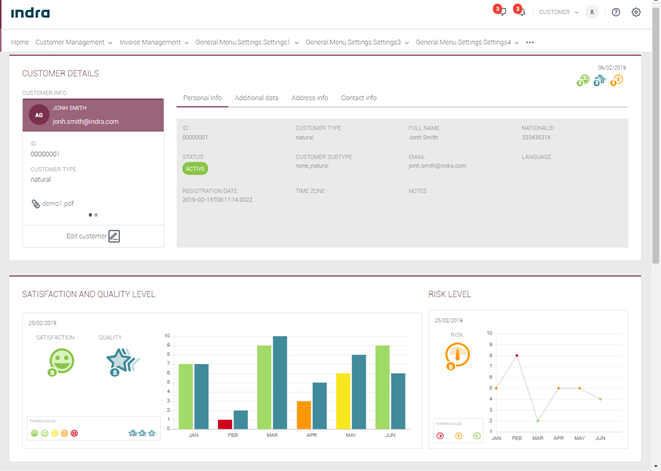
Task: Expand Invoice Management menu
Action: click(x=154, y=42)
